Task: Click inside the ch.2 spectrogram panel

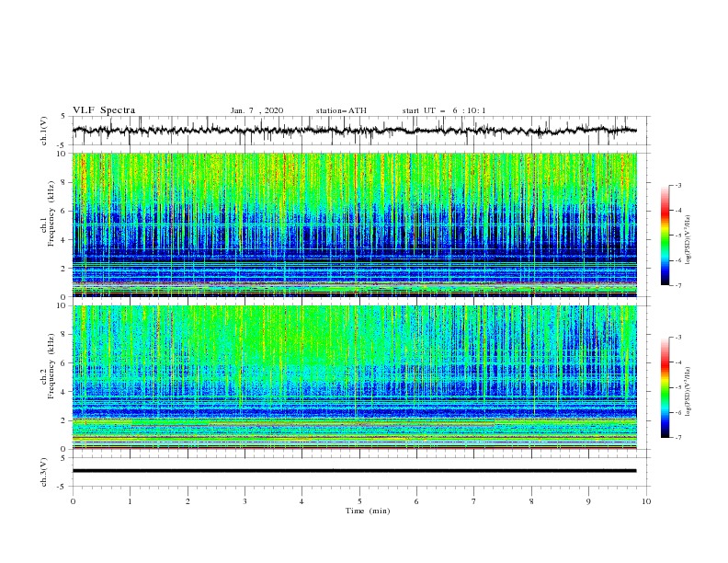Action: pos(354,377)
